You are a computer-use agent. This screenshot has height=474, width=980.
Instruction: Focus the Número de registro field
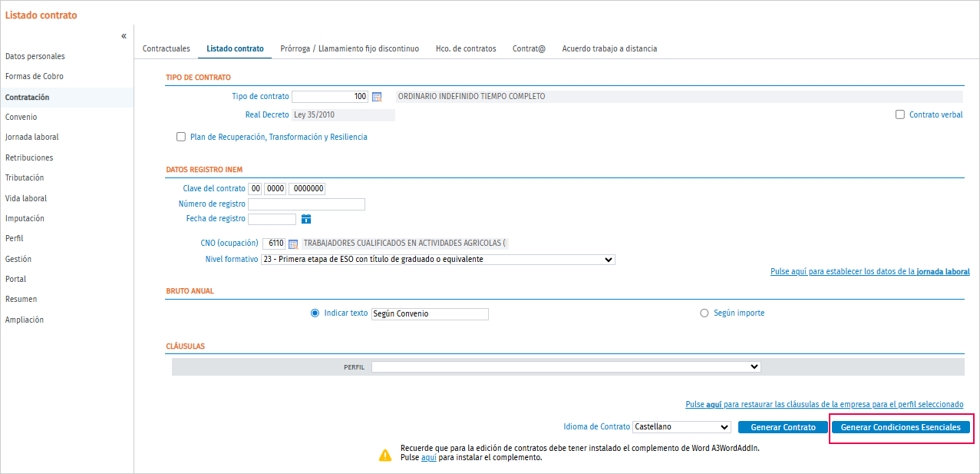[306, 204]
